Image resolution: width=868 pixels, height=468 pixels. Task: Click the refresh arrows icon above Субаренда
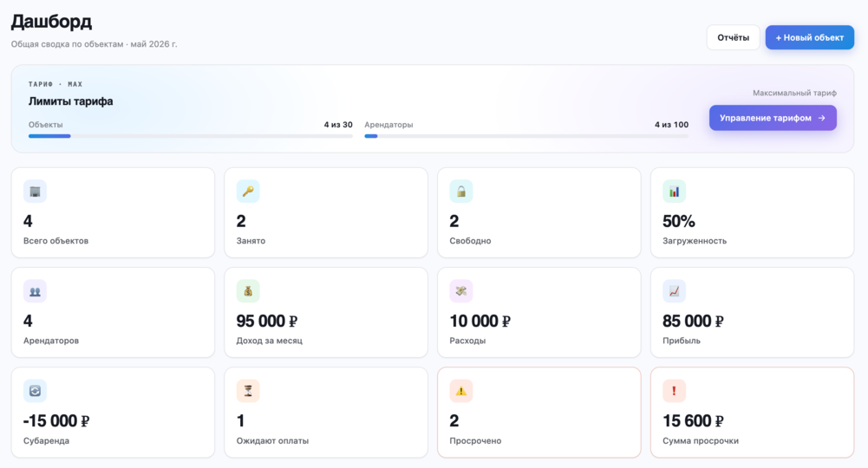coord(35,391)
